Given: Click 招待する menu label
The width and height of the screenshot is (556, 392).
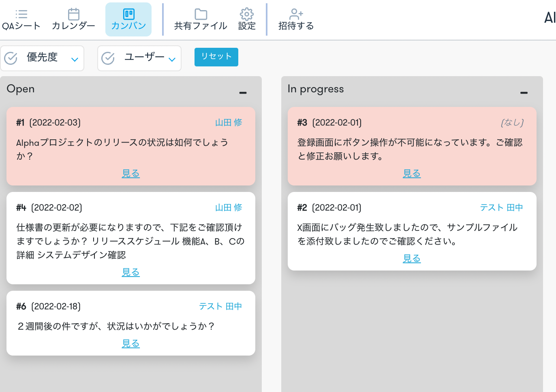Looking at the screenshot, I should click(296, 26).
